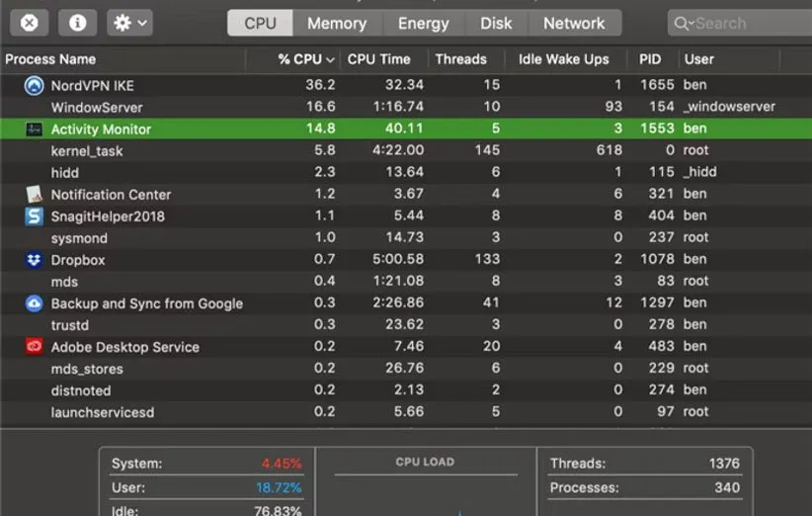
Task: Force quit using the stop process button
Action: point(31,23)
